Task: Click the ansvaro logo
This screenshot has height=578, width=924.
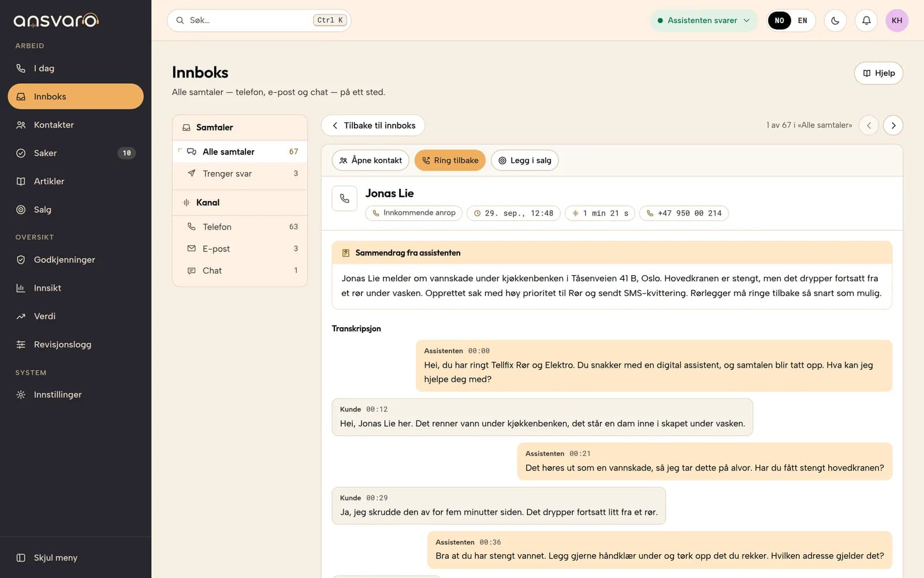Action: pos(56,21)
